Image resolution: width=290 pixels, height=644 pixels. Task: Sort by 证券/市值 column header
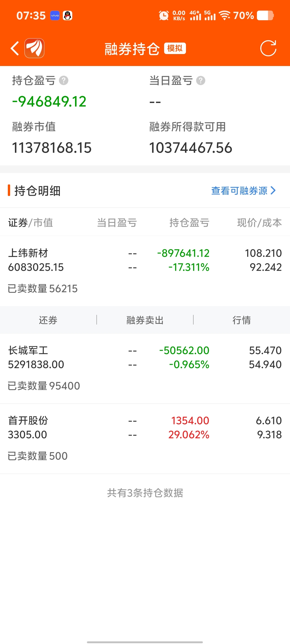pyautogui.click(x=31, y=222)
